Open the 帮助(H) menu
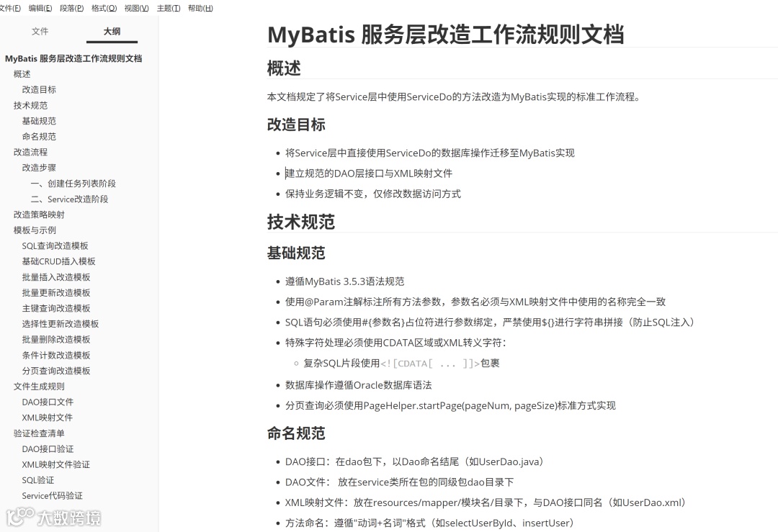Image resolution: width=778 pixels, height=532 pixels. pyautogui.click(x=200, y=8)
